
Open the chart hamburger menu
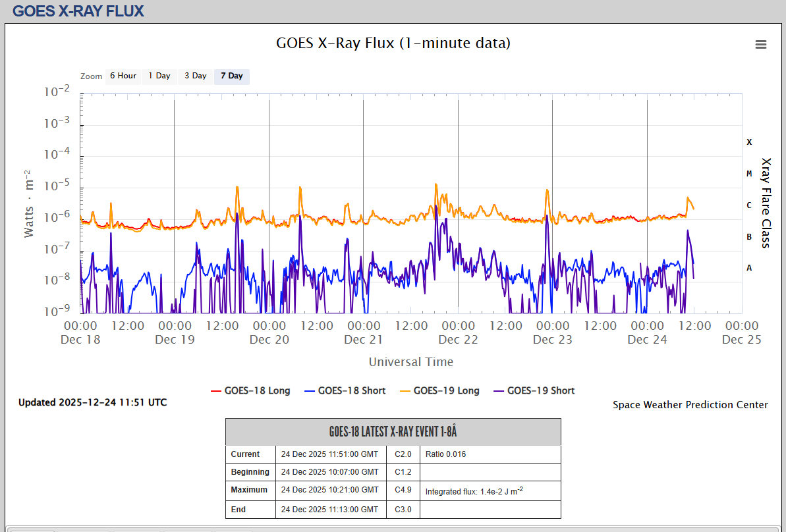pyautogui.click(x=760, y=44)
